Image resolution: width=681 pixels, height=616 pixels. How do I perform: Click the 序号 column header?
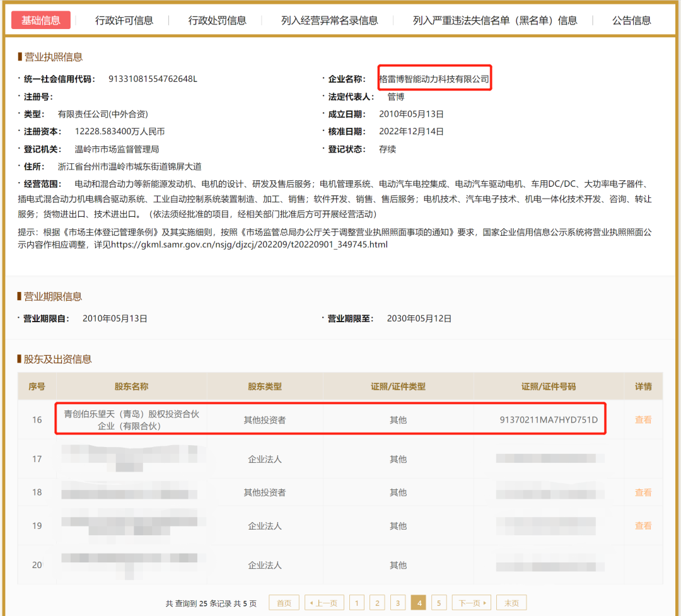pyautogui.click(x=37, y=386)
